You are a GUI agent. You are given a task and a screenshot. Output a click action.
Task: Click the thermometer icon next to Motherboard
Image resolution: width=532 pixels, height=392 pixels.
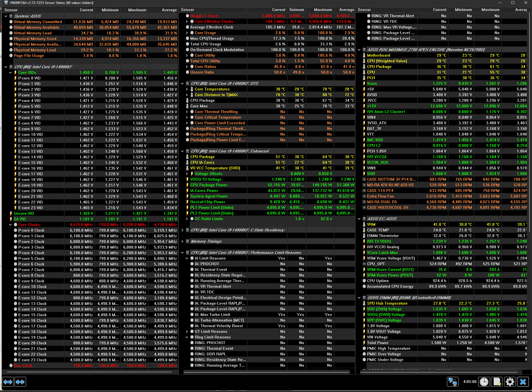point(364,55)
